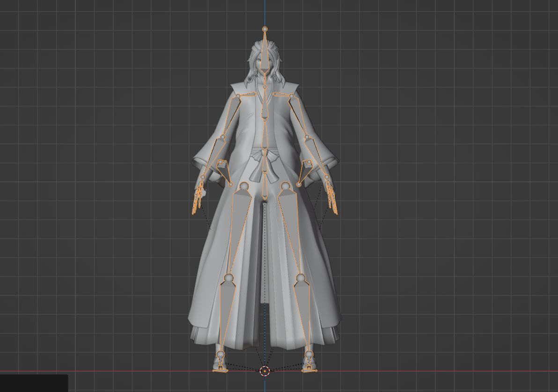Select the upper arm bone on the left side
This screenshot has width=558, height=392.
tap(231, 116)
